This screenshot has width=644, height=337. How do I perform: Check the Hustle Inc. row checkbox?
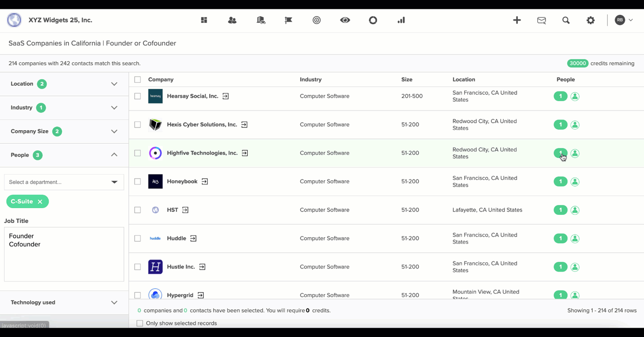click(x=138, y=267)
